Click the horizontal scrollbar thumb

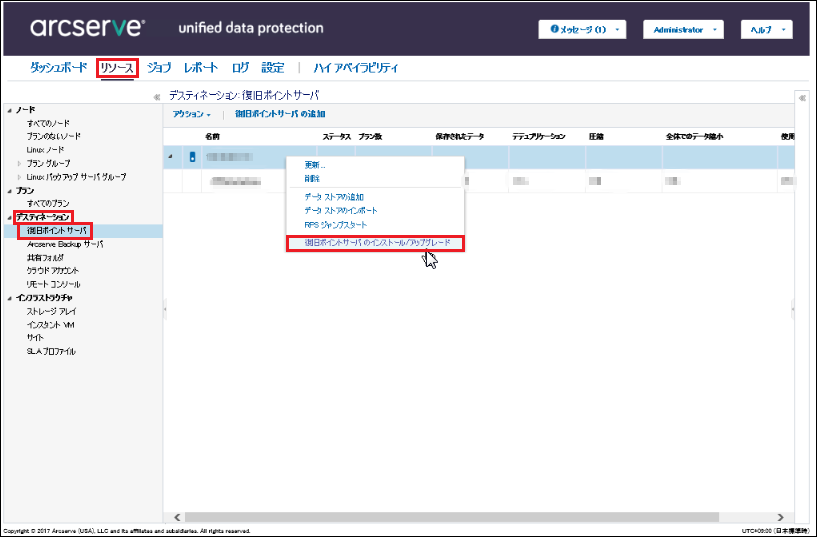tap(452, 517)
